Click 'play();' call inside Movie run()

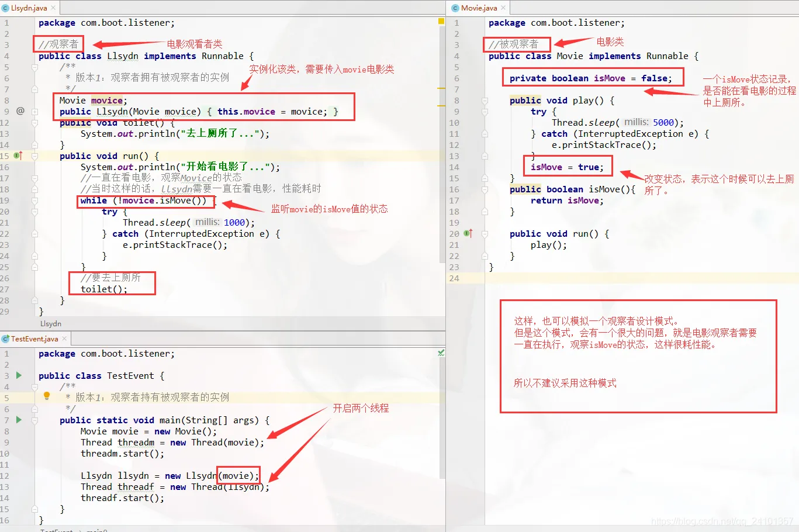click(549, 244)
